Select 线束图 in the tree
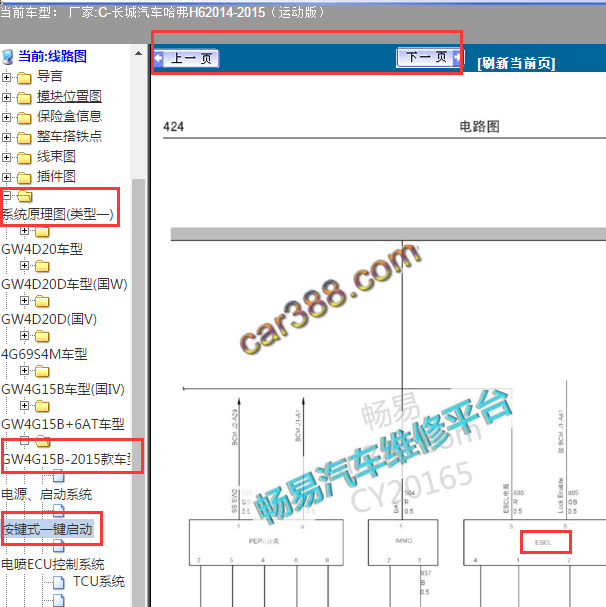Image resolution: width=606 pixels, height=607 pixels. [x=56, y=156]
